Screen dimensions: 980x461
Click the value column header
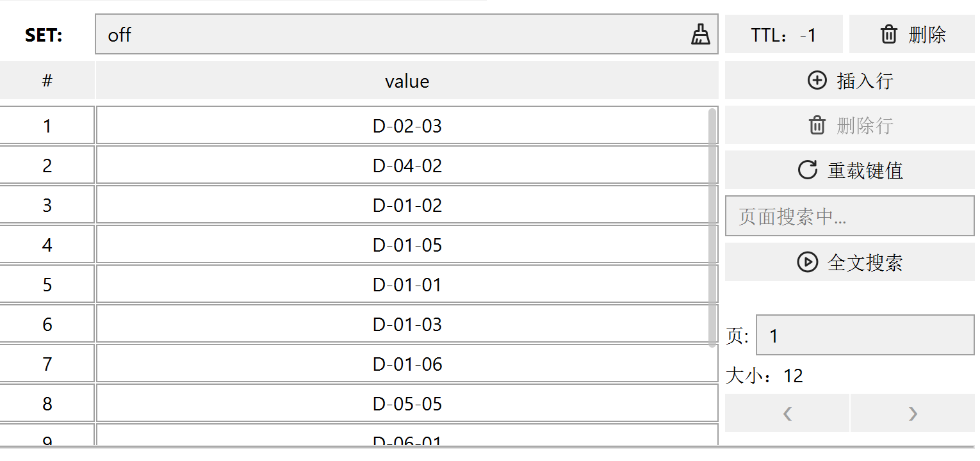coord(407,81)
